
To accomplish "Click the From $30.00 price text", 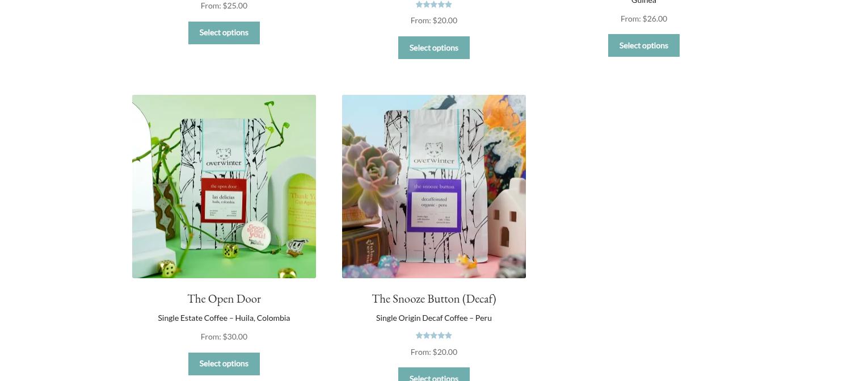I will [x=224, y=337].
